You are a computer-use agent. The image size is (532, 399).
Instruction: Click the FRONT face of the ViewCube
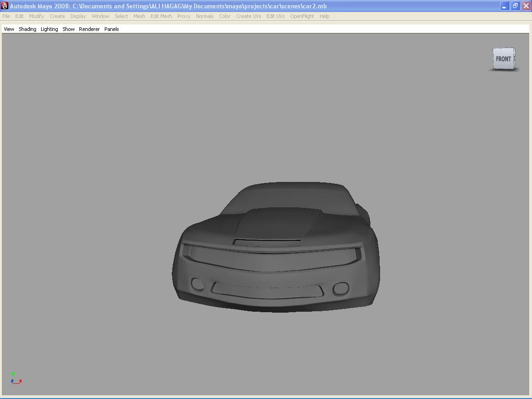(503, 59)
